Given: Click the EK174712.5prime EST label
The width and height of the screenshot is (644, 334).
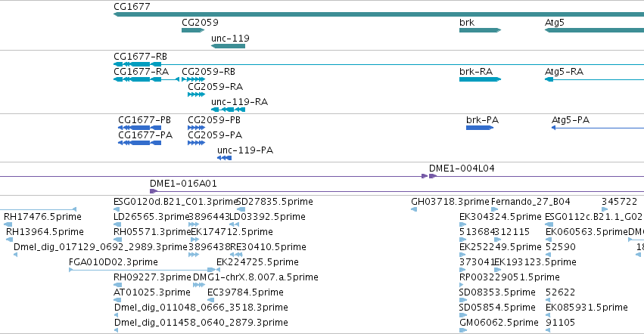Looking at the screenshot, I should coord(232,232).
